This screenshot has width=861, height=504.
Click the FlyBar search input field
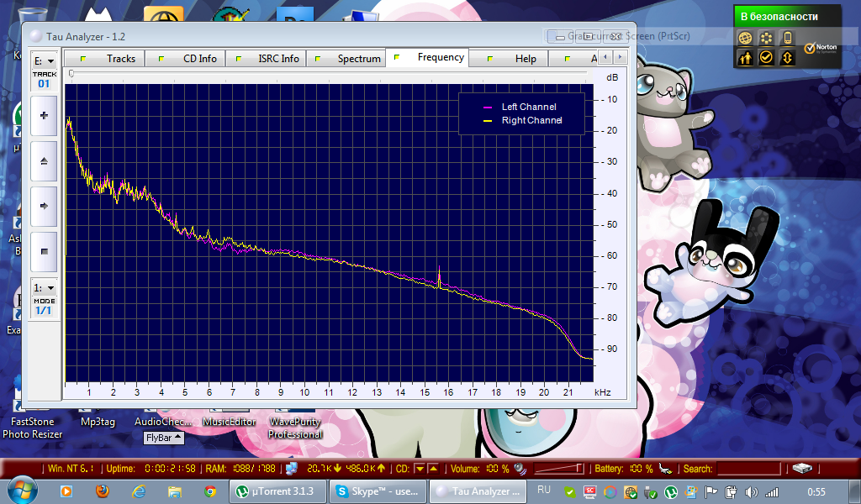point(725,469)
